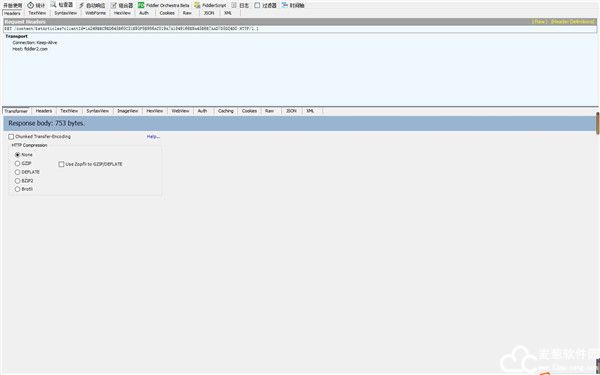The width and height of the screenshot is (600, 375).
Task: Open the FiddlerScript icon tab
Action: [x=210, y=5]
